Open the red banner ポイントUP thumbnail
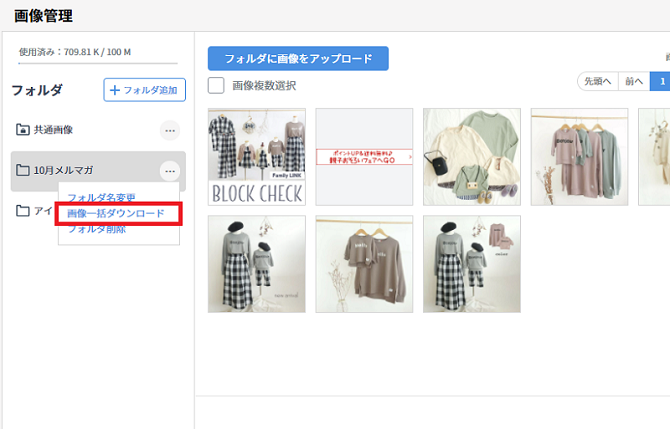This screenshot has height=429, width=670. pyautogui.click(x=364, y=157)
